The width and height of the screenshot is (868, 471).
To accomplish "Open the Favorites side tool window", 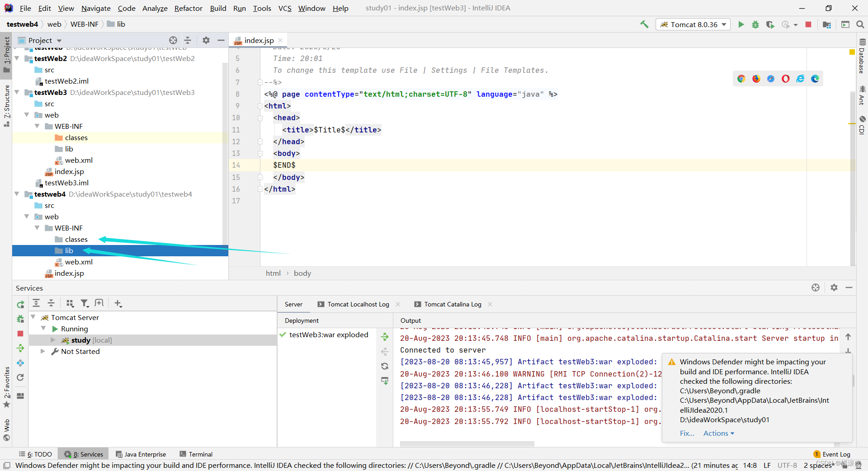I will (x=6, y=387).
